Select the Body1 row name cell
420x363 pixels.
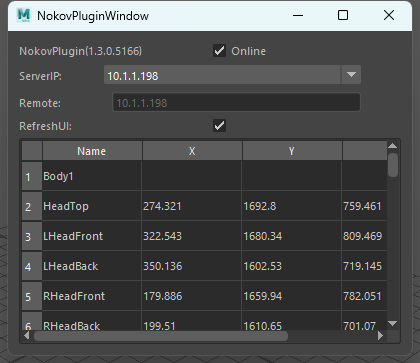(x=92, y=176)
